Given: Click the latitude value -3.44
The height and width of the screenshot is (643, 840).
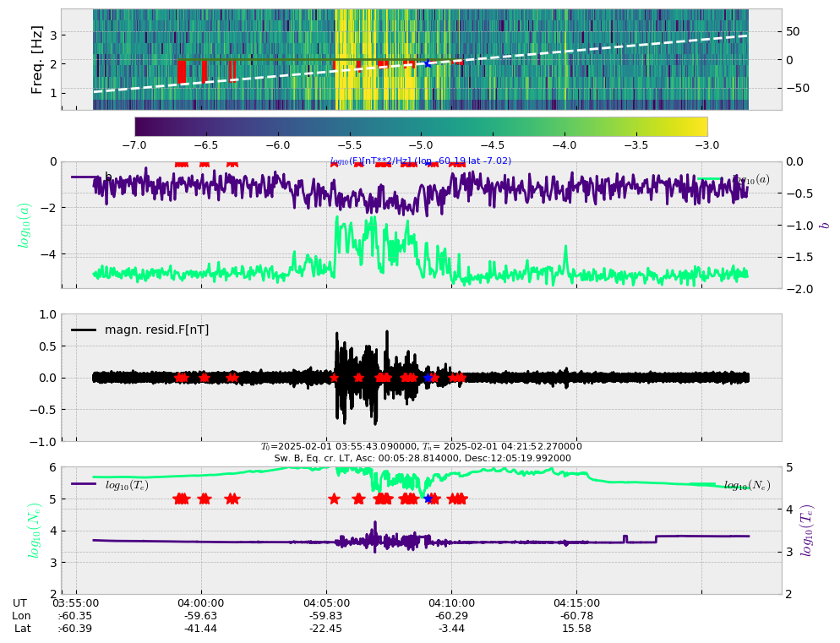Looking at the screenshot, I should pos(451,629).
